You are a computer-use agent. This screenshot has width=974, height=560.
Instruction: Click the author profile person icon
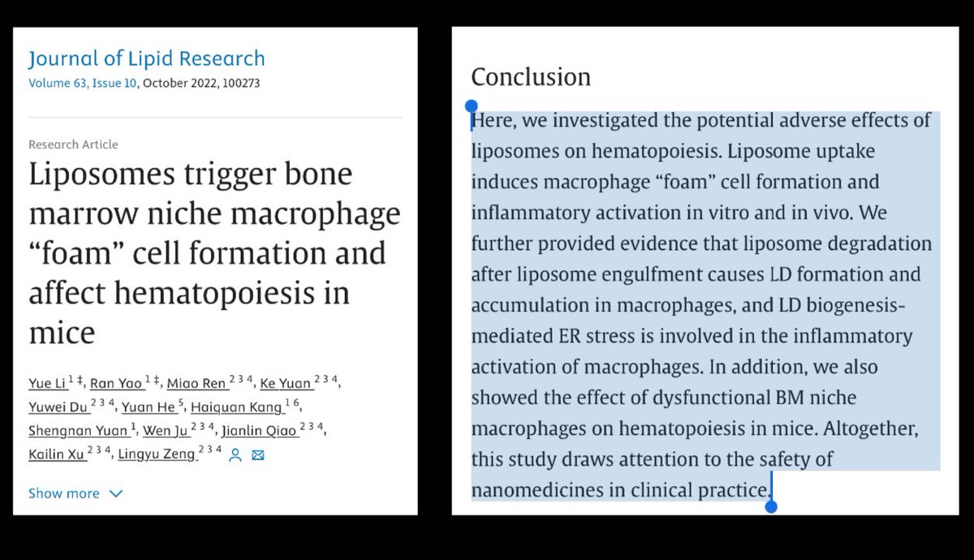[x=235, y=455]
